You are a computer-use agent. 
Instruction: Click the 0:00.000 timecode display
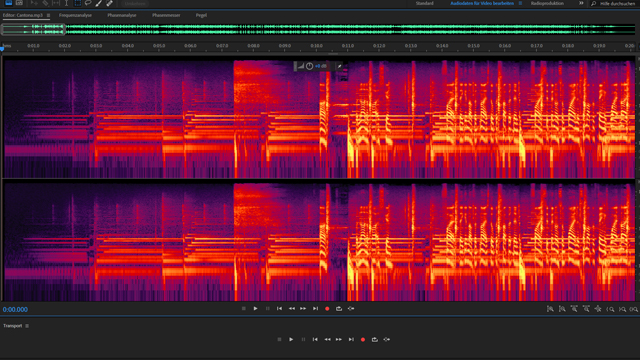[x=15, y=309]
